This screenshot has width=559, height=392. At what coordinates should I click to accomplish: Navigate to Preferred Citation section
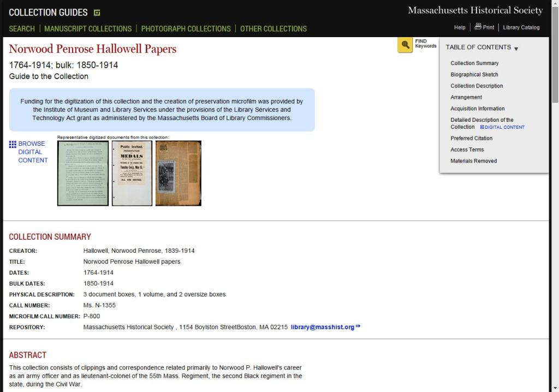[471, 139]
